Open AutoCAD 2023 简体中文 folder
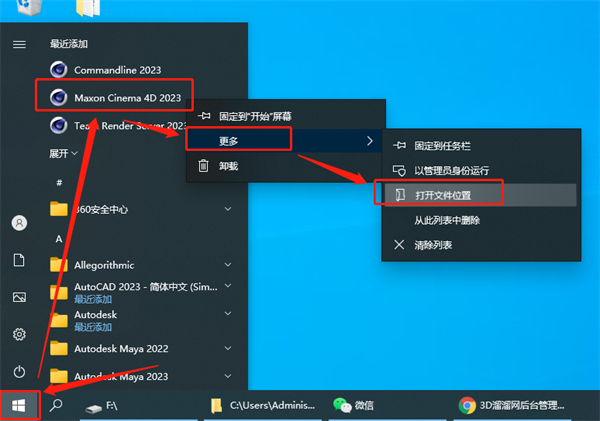 tap(143, 292)
